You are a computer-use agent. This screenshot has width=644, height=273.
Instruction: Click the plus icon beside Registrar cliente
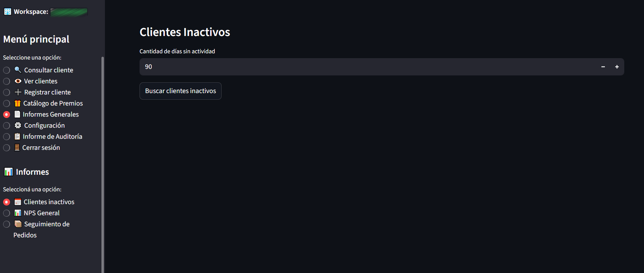point(18,92)
